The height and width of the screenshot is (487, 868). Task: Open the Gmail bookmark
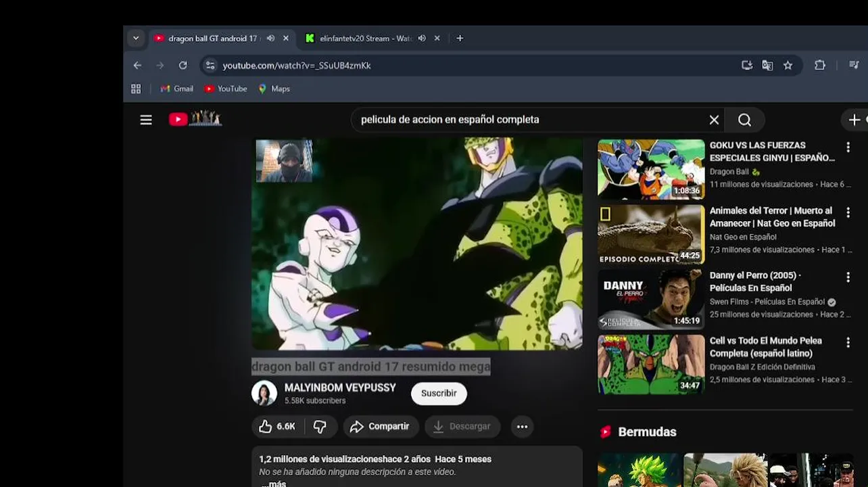[x=176, y=89]
